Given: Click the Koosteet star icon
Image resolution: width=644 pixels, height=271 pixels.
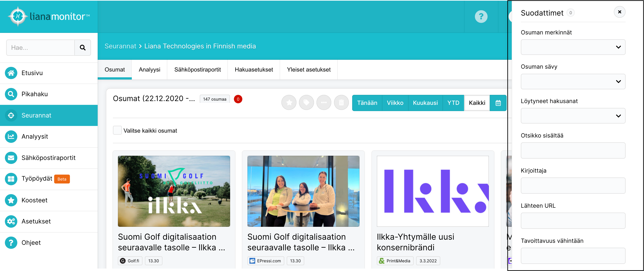Looking at the screenshot, I should [11, 200].
